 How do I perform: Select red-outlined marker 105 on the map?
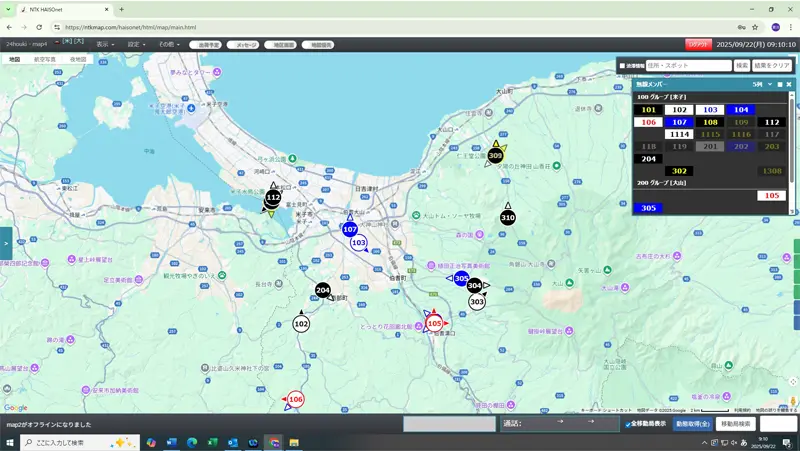(x=434, y=323)
